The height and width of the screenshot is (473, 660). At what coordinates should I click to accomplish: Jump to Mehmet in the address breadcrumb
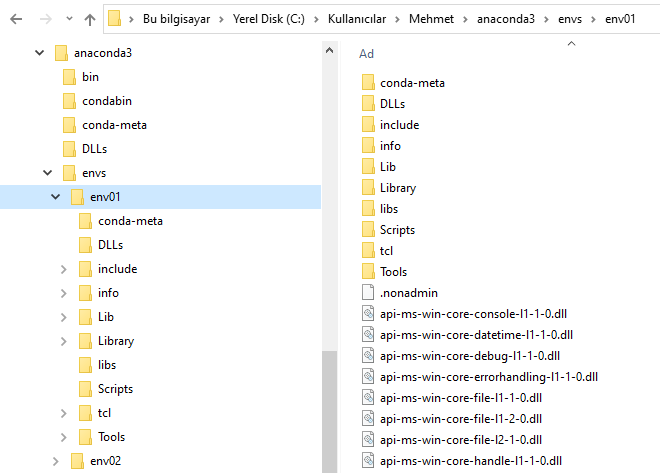[x=431, y=19]
